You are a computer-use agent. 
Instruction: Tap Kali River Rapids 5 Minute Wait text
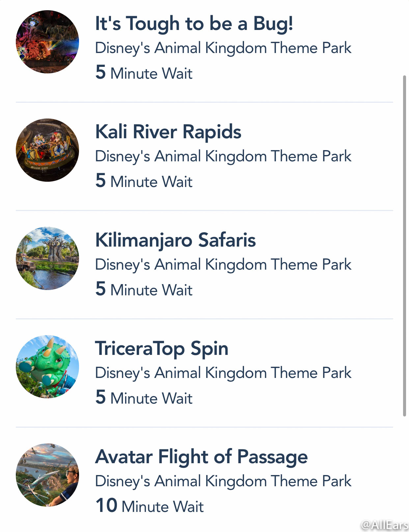[144, 181]
